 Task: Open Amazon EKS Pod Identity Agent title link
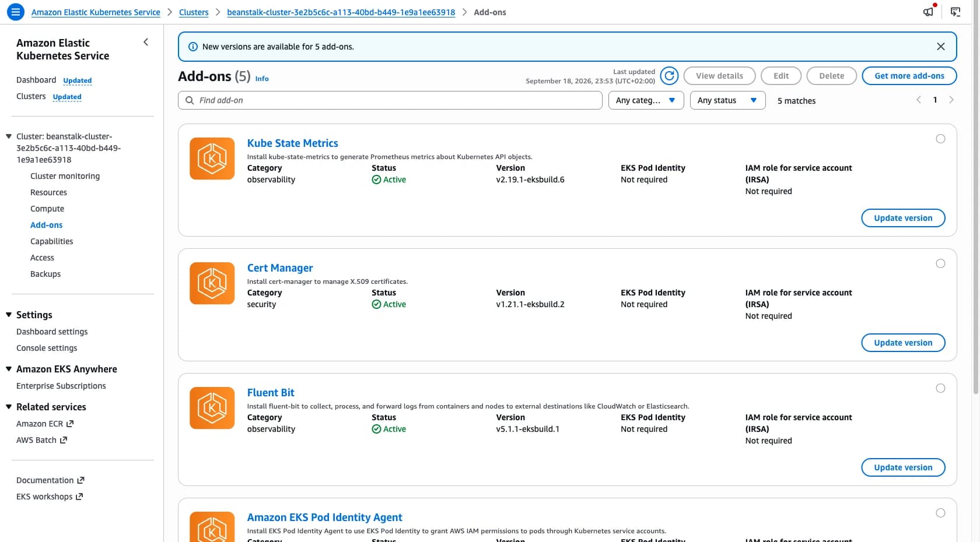[x=324, y=518]
